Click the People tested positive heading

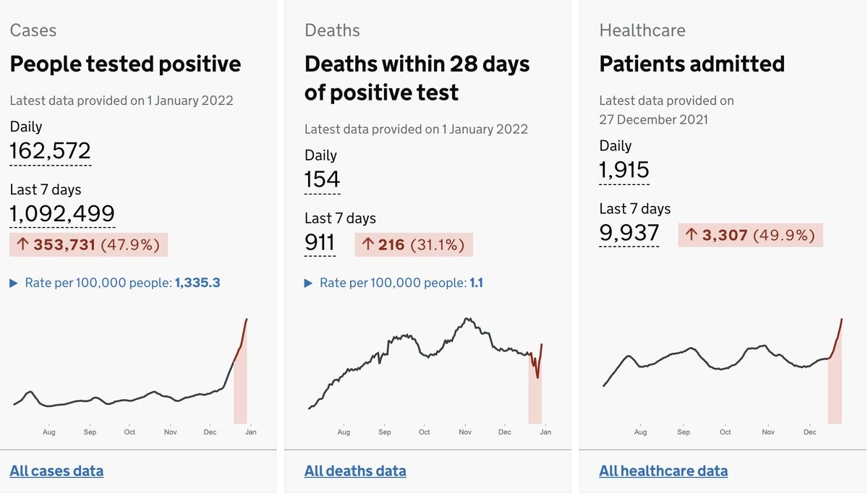[125, 64]
